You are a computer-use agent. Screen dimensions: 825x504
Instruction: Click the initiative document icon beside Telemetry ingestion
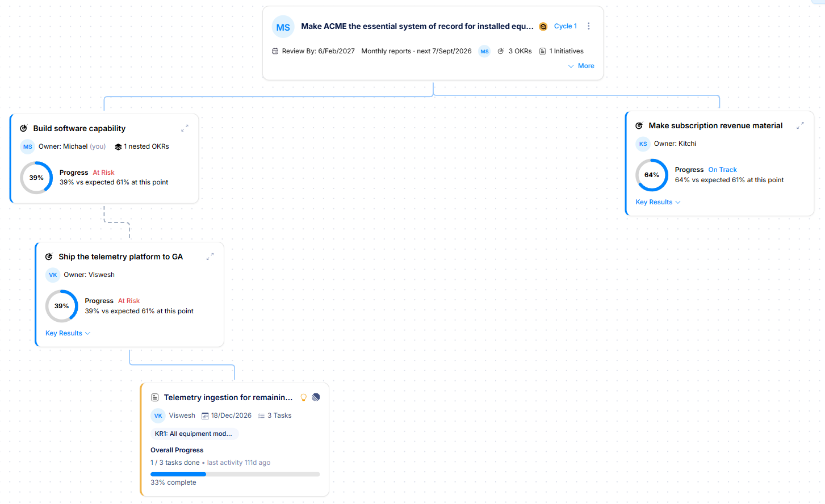pyautogui.click(x=155, y=397)
